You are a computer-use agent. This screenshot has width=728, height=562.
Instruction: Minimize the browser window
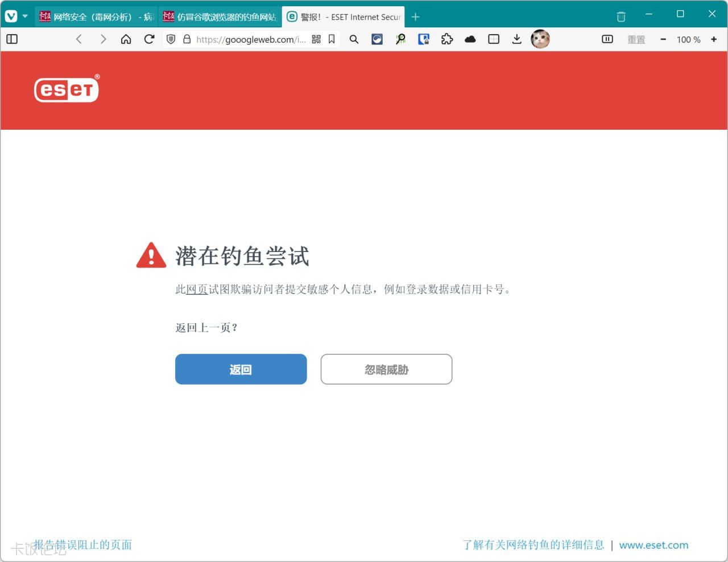[649, 14]
